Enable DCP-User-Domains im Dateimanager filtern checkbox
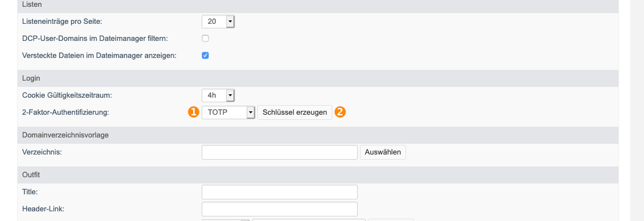The image size is (644, 221). [206, 38]
